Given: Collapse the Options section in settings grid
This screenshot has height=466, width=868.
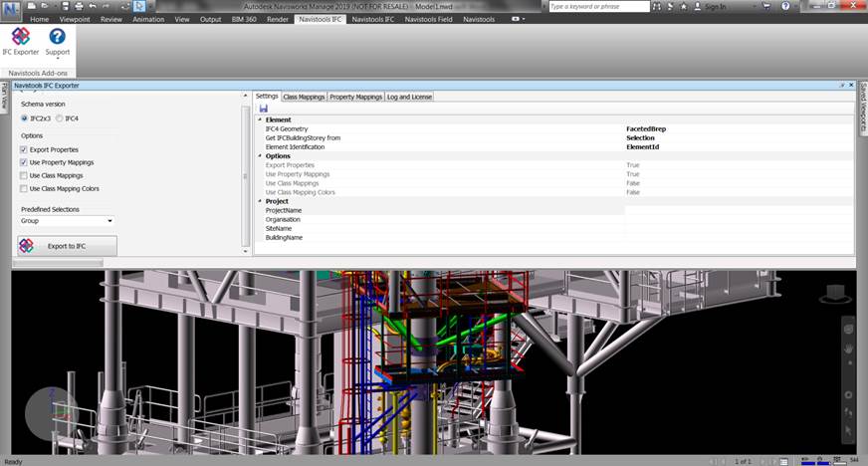Looking at the screenshot, I should coord(260,156).
